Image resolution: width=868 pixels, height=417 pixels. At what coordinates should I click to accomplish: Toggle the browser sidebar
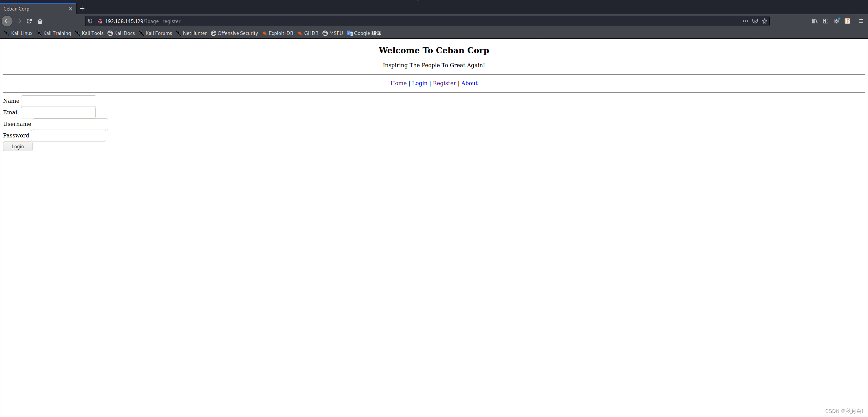point(826,21)
